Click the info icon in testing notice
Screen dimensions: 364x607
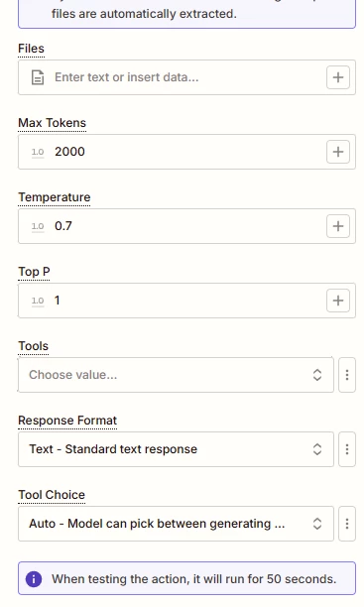(x=34, y=579)
